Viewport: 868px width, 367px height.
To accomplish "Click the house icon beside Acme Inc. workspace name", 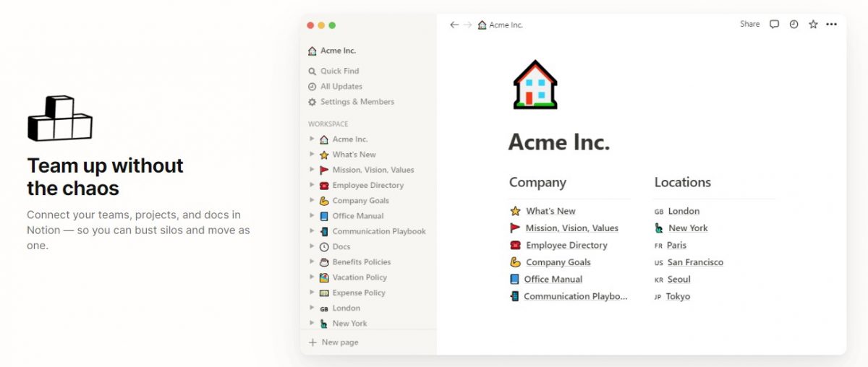I will pyautogui.click(x=312, y=51).
